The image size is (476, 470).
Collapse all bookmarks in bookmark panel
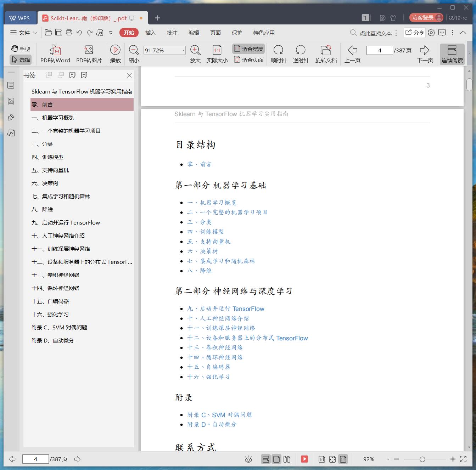[61, 75]
